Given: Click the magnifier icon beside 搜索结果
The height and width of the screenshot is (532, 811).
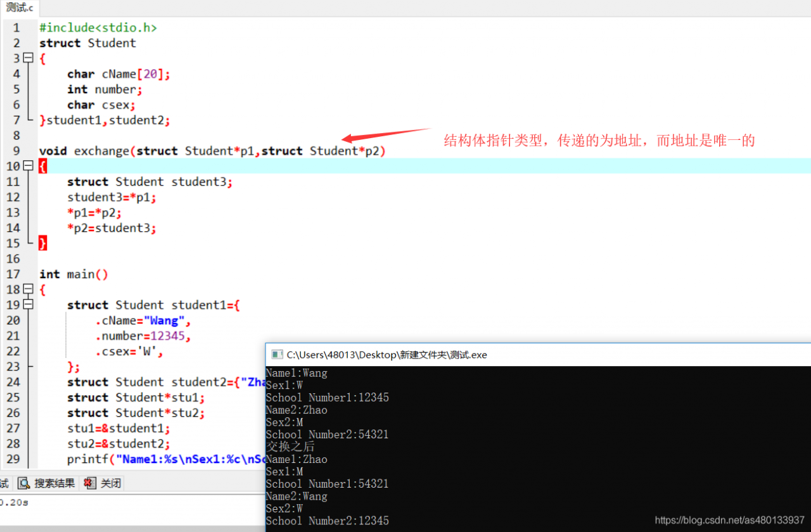Looking at the screenshot, I should point(24,483).
